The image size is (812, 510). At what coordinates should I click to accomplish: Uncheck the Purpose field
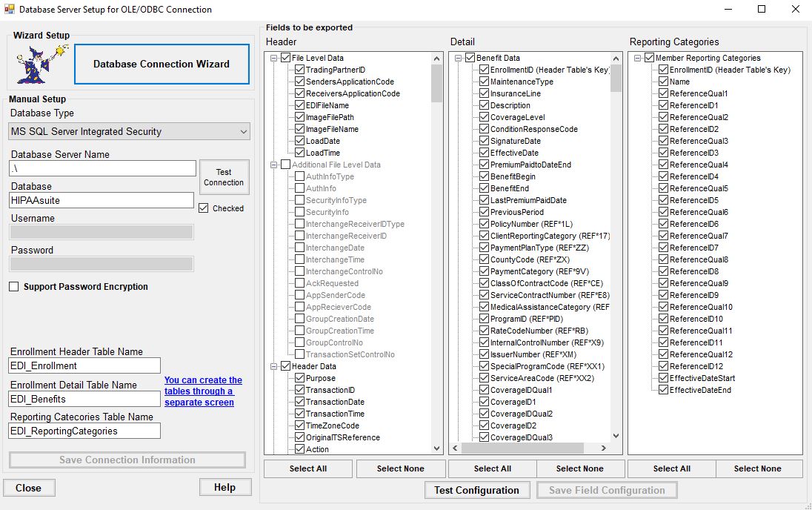point(299,378)
